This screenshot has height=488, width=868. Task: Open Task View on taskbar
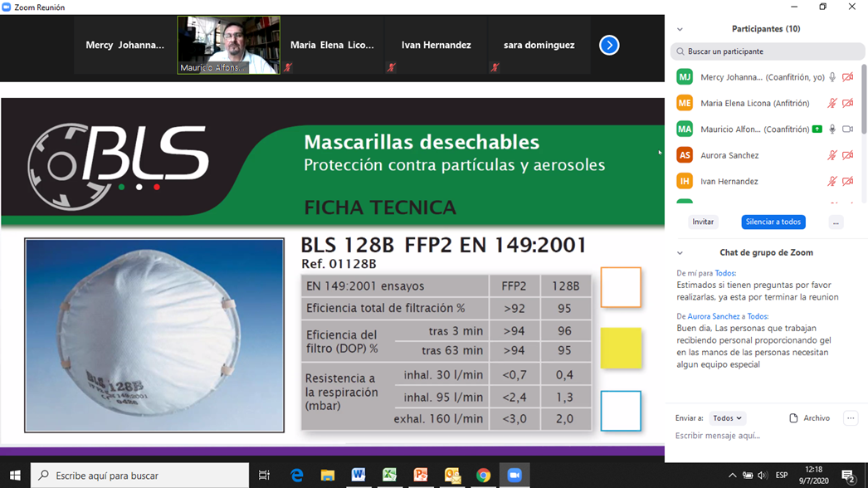[265, 476]
